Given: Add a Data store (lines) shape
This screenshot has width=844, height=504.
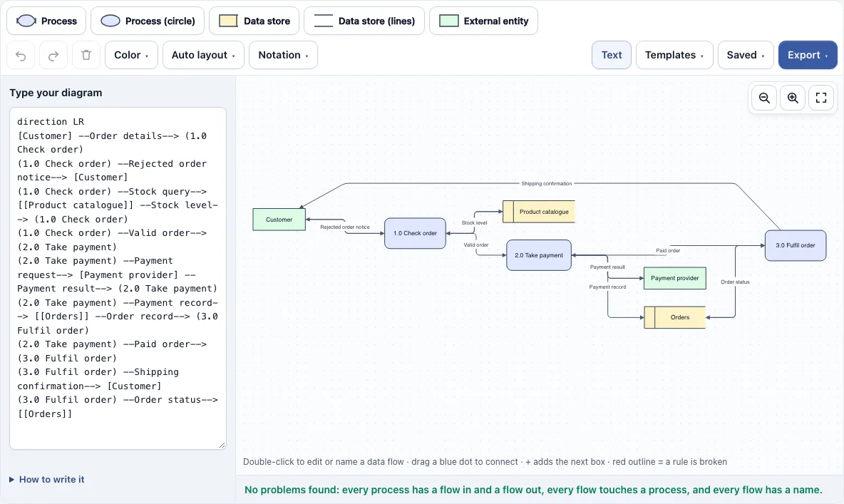Looking at the screenshot, I should tap(364, 21).
